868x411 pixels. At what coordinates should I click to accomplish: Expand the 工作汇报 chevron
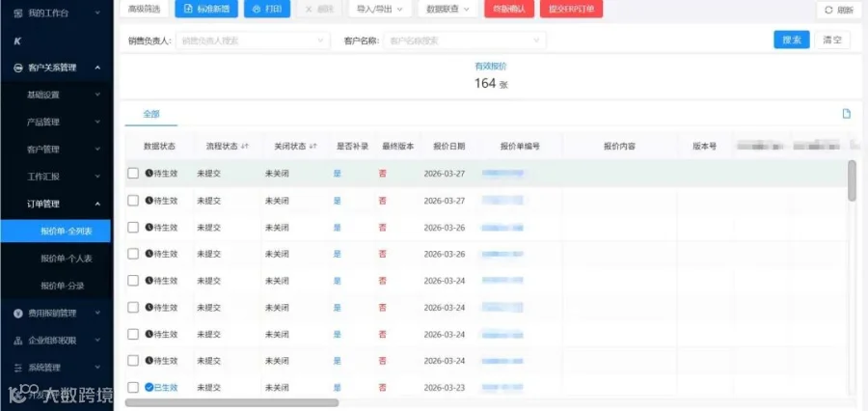(98, 177)
